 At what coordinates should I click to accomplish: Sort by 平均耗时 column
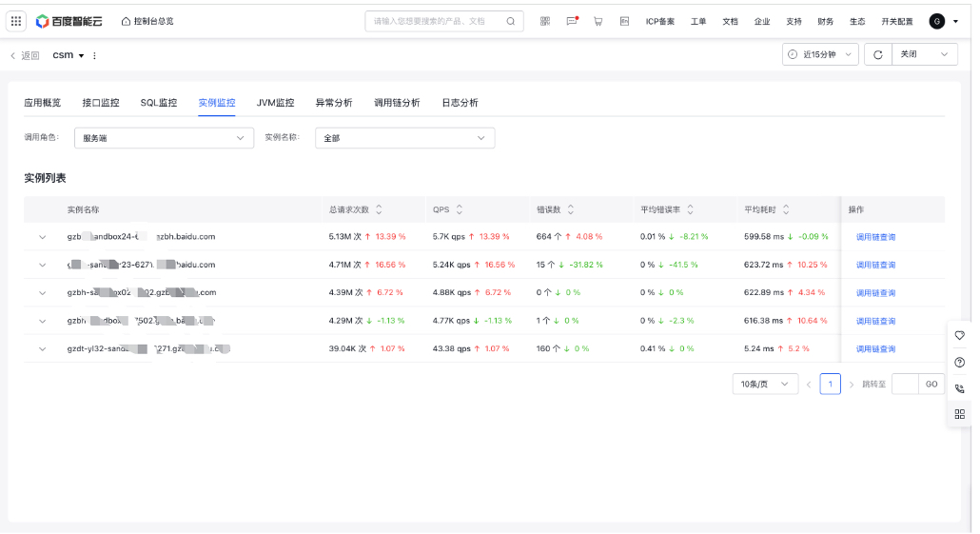[x=786, y=209]
